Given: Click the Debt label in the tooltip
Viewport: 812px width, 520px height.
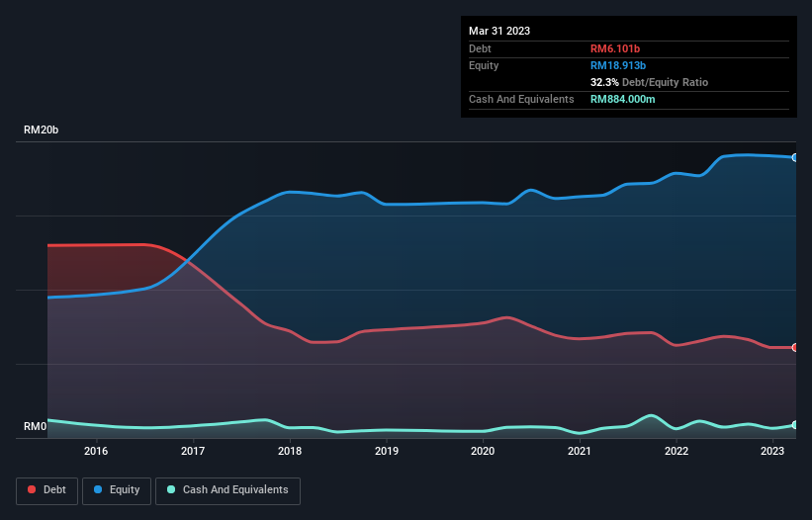Looking at the screenshot, I should 480,48.
